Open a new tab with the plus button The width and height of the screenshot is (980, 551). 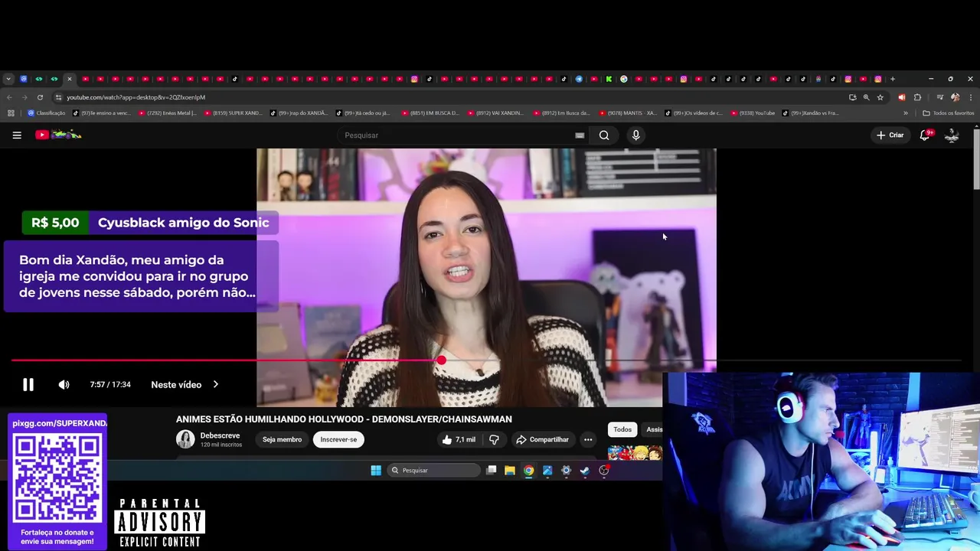click(x=892, y=79)
